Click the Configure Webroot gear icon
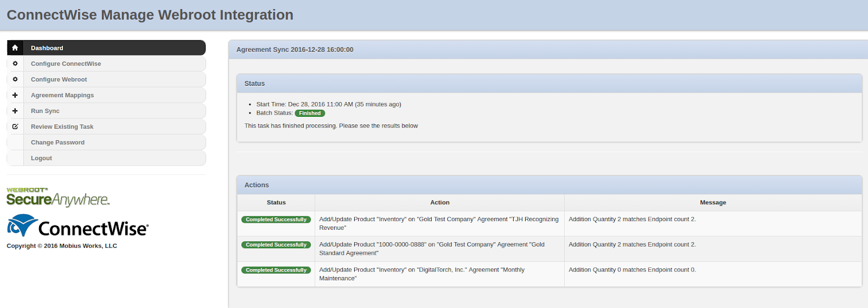 [15, 79]
